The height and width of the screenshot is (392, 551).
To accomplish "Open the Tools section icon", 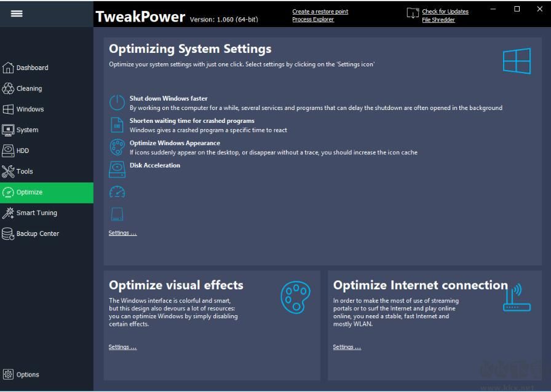I will (8, 171).
